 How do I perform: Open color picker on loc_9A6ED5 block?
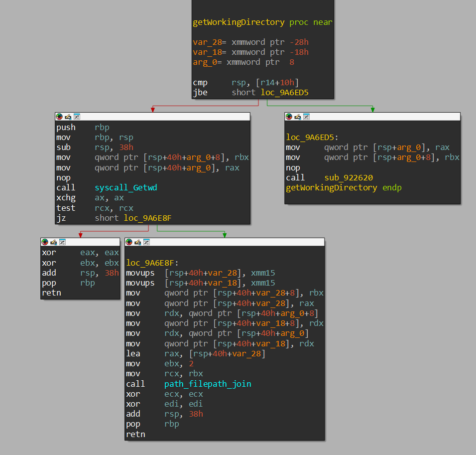point(289,117)
